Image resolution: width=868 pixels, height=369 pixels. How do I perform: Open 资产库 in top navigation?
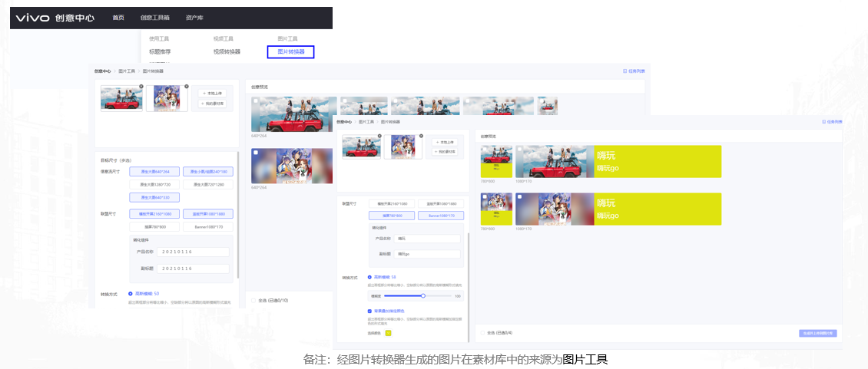[195, 18]
